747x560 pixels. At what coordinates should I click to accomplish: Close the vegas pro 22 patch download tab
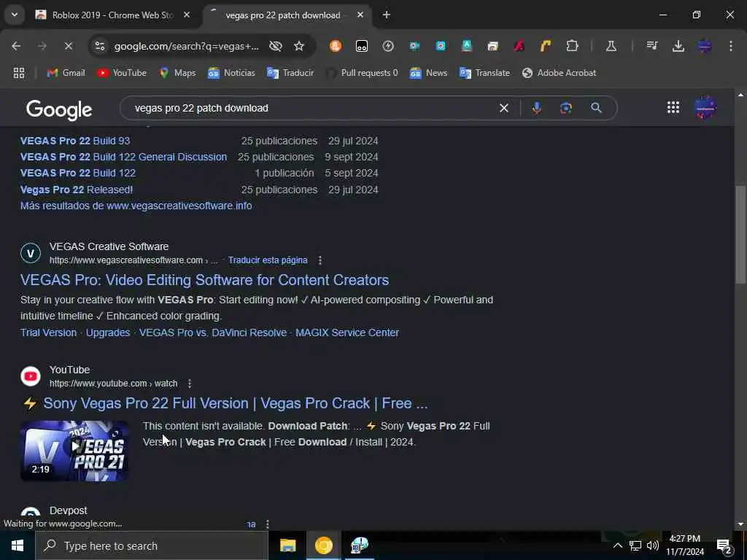pyautogui.click(x=360, y=15)
